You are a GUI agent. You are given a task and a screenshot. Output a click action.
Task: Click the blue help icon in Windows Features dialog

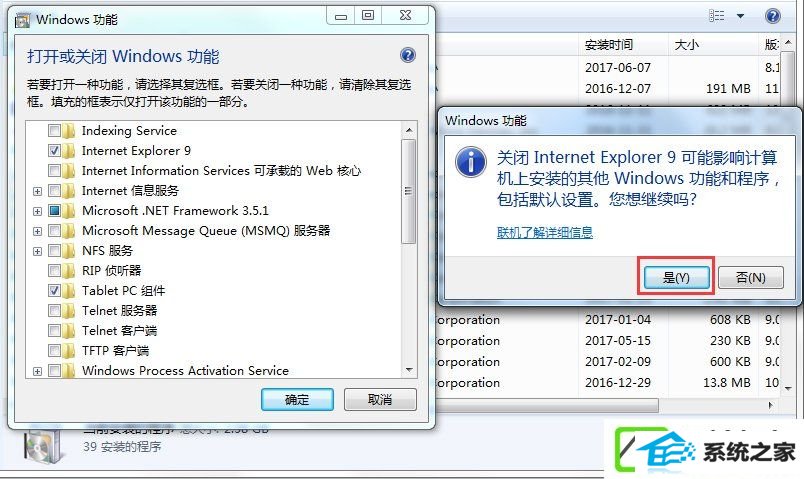point(408,55)
